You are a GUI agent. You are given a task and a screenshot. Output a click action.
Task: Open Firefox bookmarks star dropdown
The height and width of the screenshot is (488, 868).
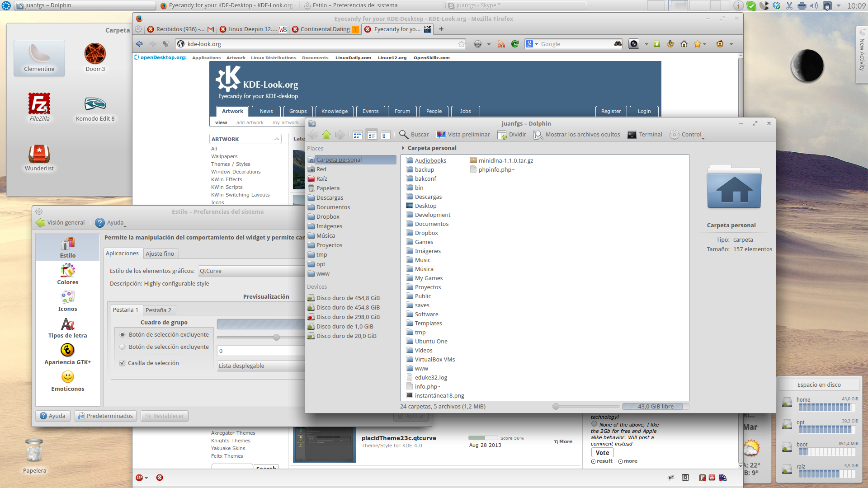point(704,44)
